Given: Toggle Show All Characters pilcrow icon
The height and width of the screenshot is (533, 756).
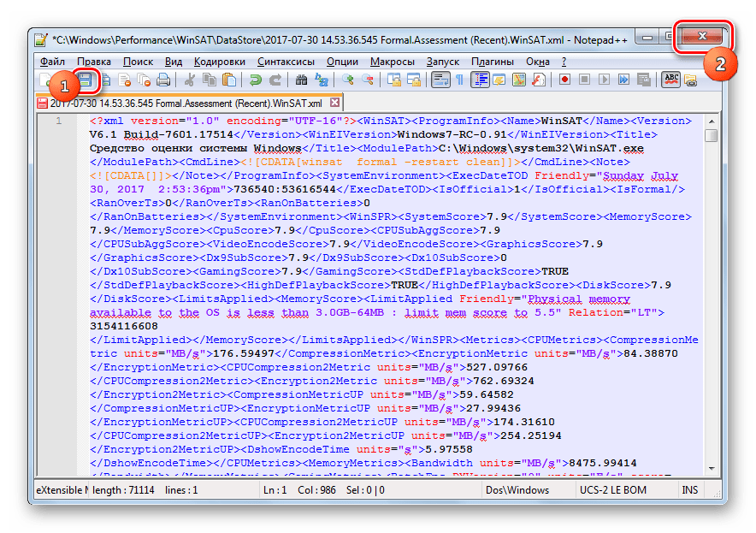Looking at the screenshot, I should pyautogui.click(x=459, y=80).
